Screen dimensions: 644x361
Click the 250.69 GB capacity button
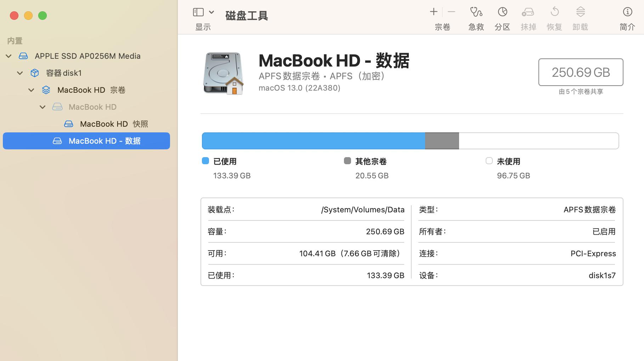coord(581,72)
